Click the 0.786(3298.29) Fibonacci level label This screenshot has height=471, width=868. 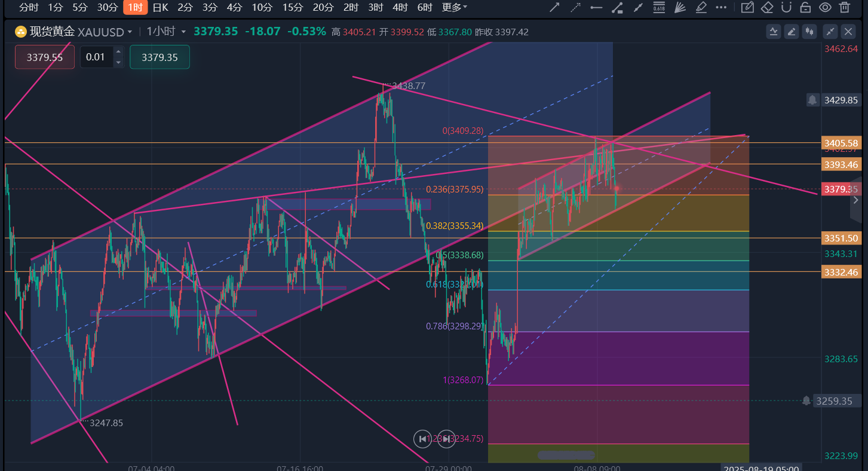click(x=454, y=326)
